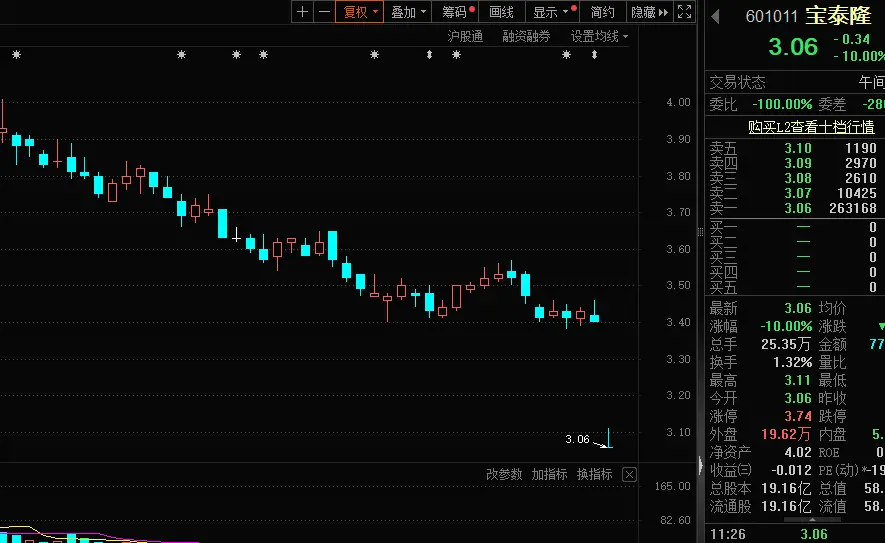Click the left-pointing triangle beside stock code 601011
Image resolution: width=885 pixels, height=543 pixels.
tap(715, 15)
